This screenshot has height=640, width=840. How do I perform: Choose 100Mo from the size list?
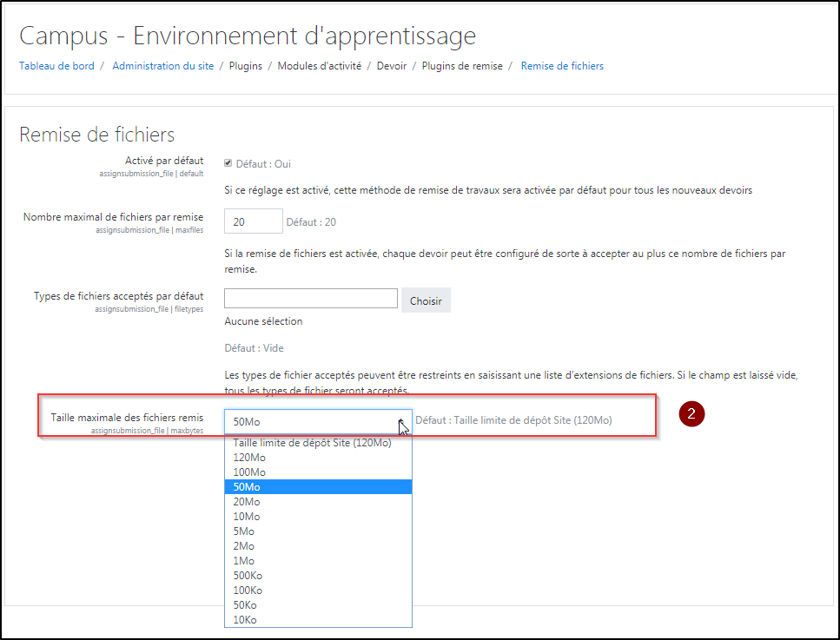coord(250,472)
